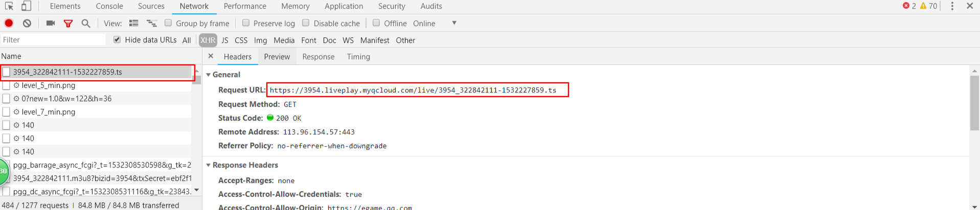
Task: Switch to the large request rows view
Action: click(x=134, y=23)
